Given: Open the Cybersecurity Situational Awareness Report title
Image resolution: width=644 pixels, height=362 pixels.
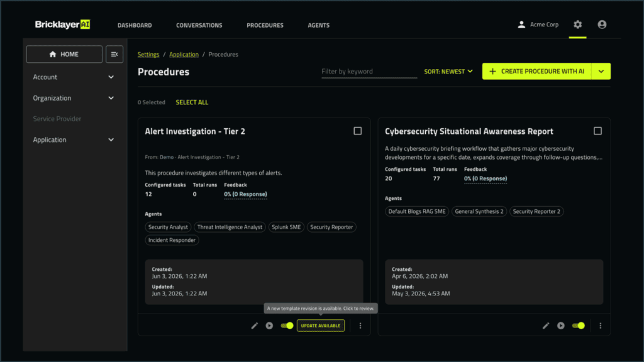Looking at the screenshot, I should 469,131.
